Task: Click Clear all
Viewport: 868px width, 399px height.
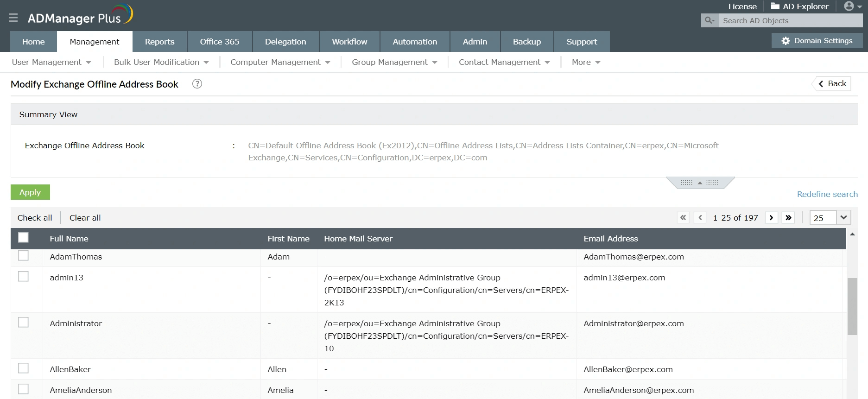Action: coord(85,218)
